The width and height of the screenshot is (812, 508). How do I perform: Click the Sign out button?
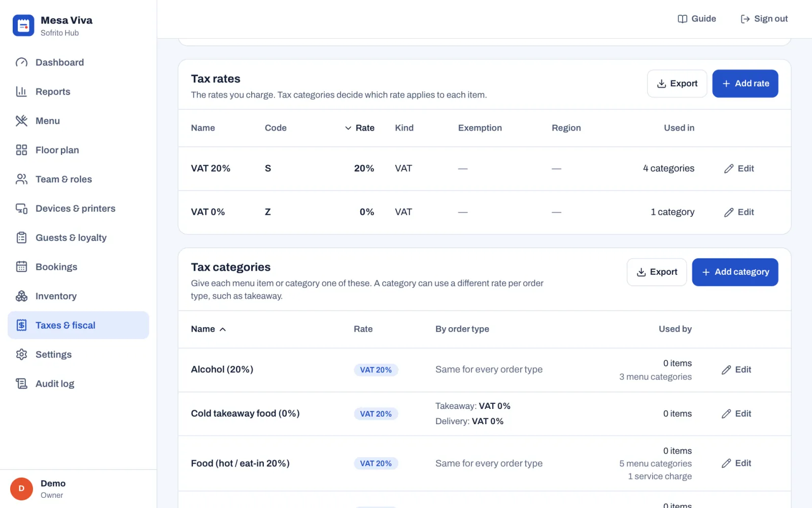[764, 19]
